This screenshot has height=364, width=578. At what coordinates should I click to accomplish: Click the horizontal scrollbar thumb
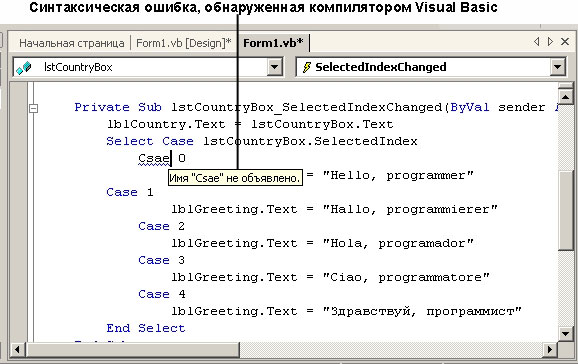[133, 349]
